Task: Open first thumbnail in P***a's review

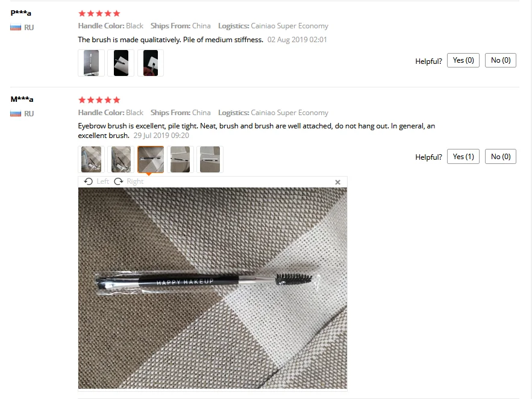Action: tap(91, 63)
